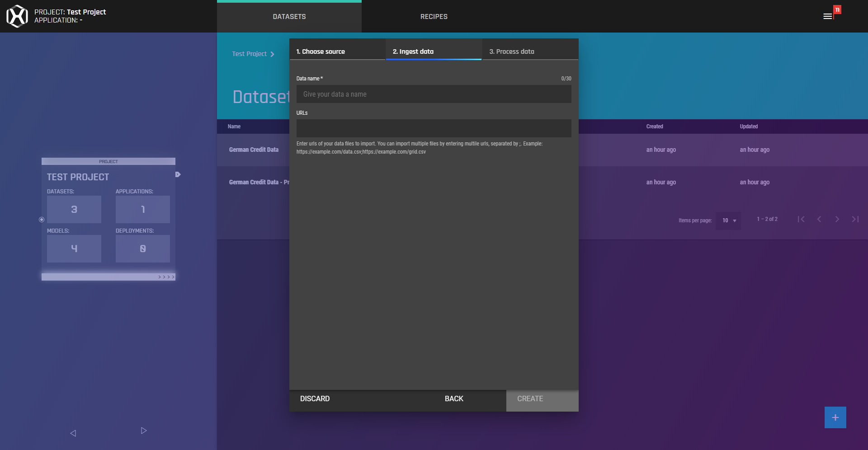Click the next page arrow in pagination

(837, 219)
